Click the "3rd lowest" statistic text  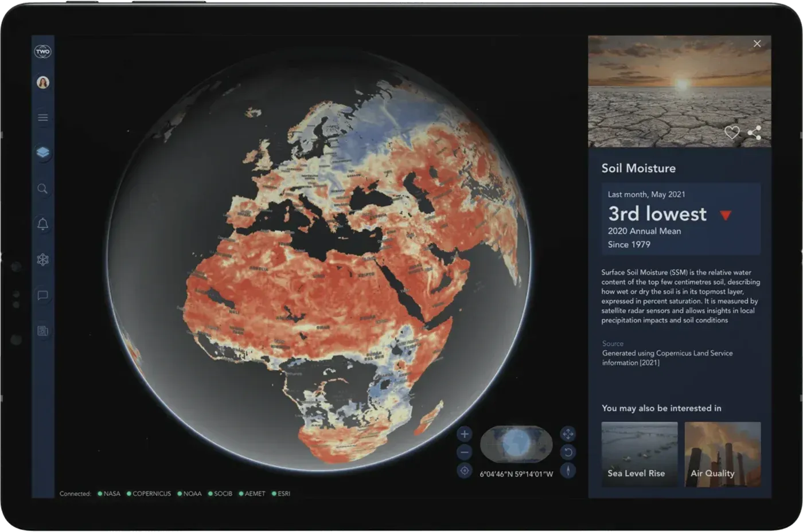pos(657,214)
